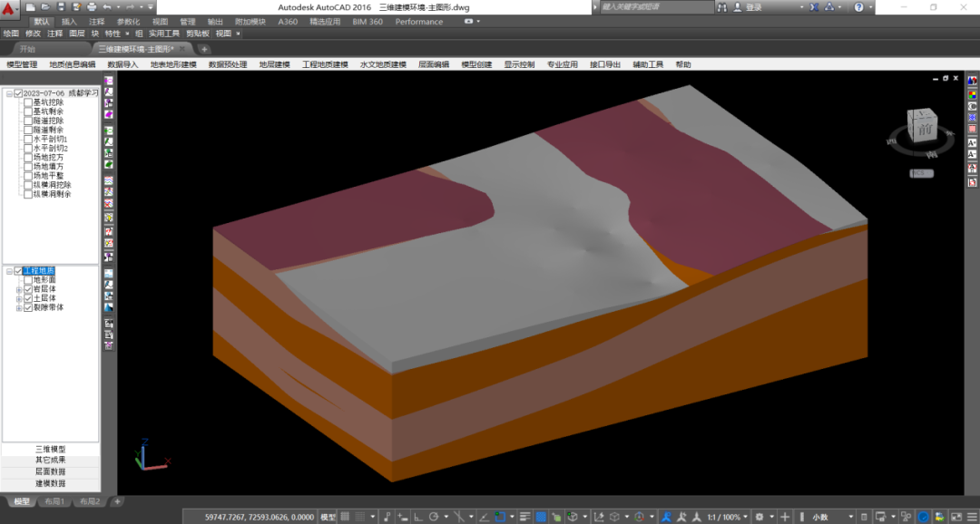This screenshot has width=980, height=524.
Task: Click the new drawing tab plus icon
Action: [204, 49]
